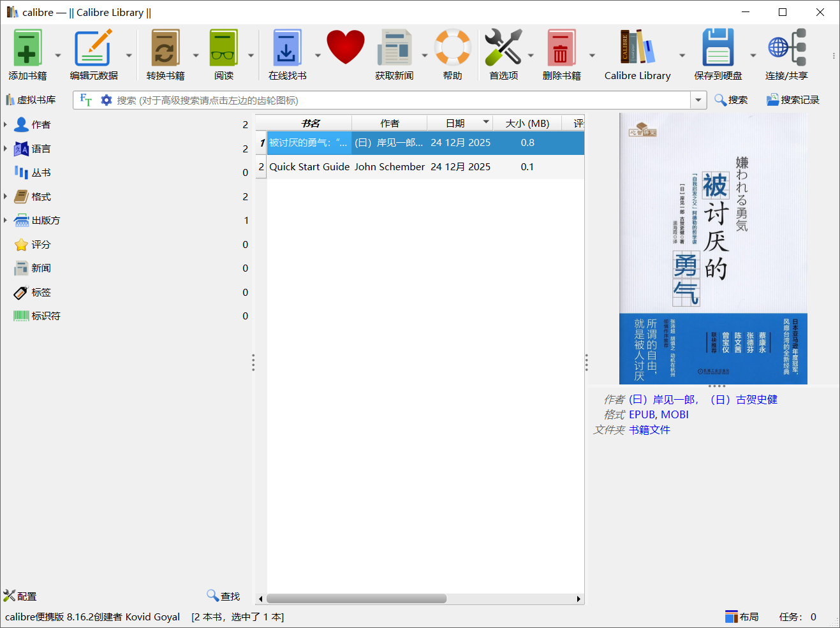This screenshot has height=628, width=840.
Task: Select the 转换书籍 convert books icon
Action: (x=166, y=48)
